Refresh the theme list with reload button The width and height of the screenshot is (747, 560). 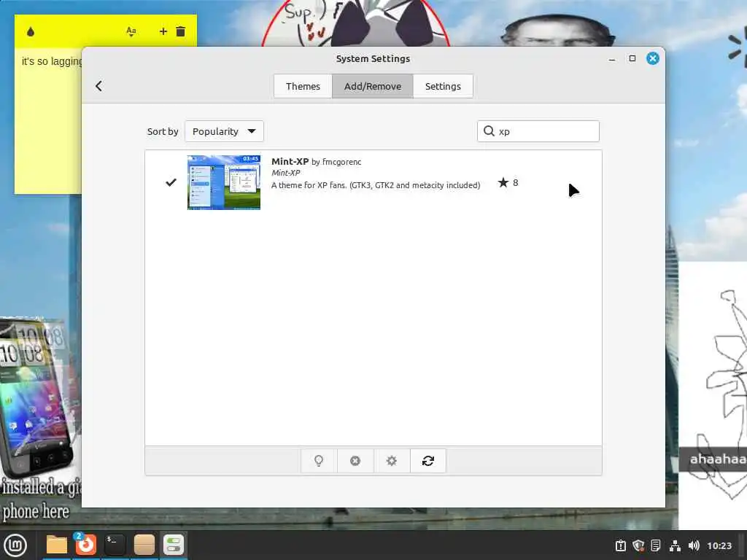[427, 461]
